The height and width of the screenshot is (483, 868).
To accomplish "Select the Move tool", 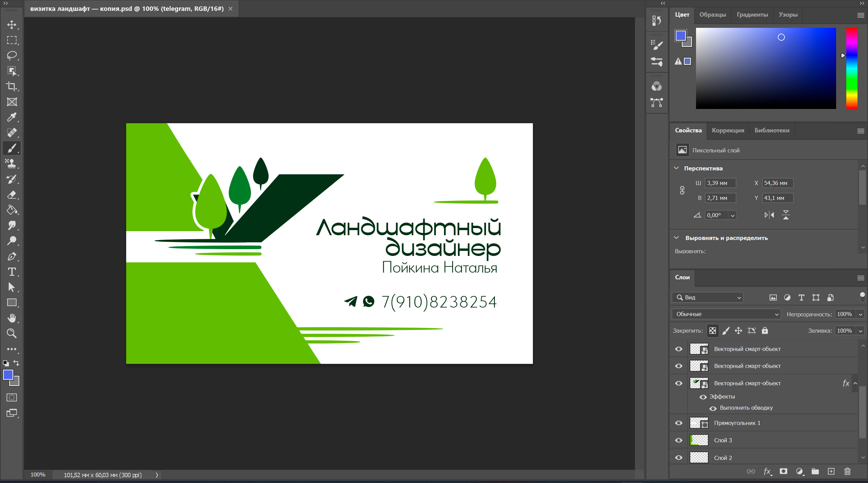I will (12, 25).
